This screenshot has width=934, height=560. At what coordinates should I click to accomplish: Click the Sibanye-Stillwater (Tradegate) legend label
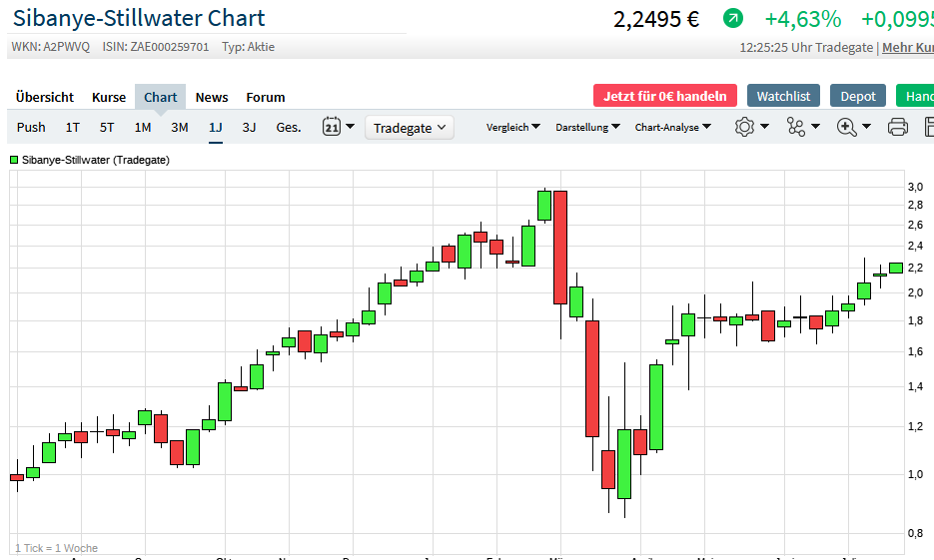tap(95, 160)
